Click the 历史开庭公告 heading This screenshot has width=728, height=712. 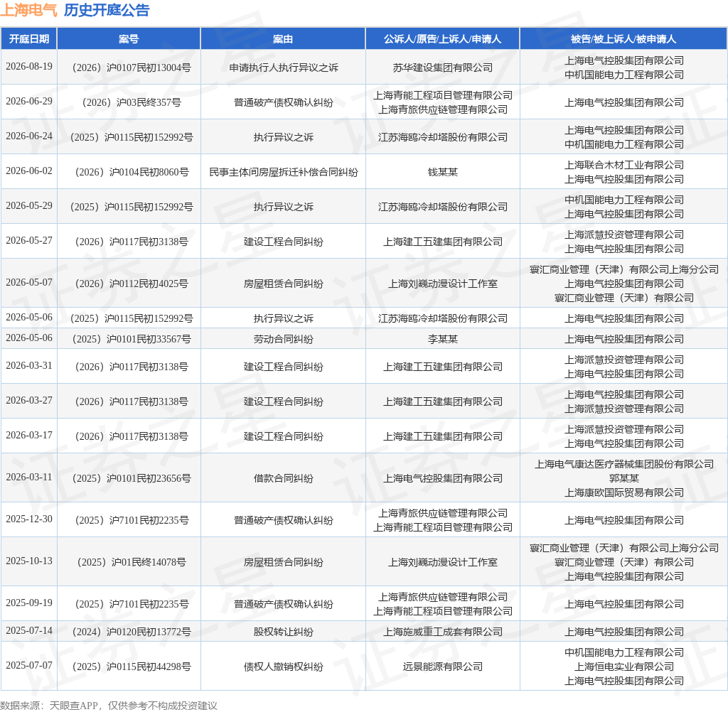coord(107,10)
